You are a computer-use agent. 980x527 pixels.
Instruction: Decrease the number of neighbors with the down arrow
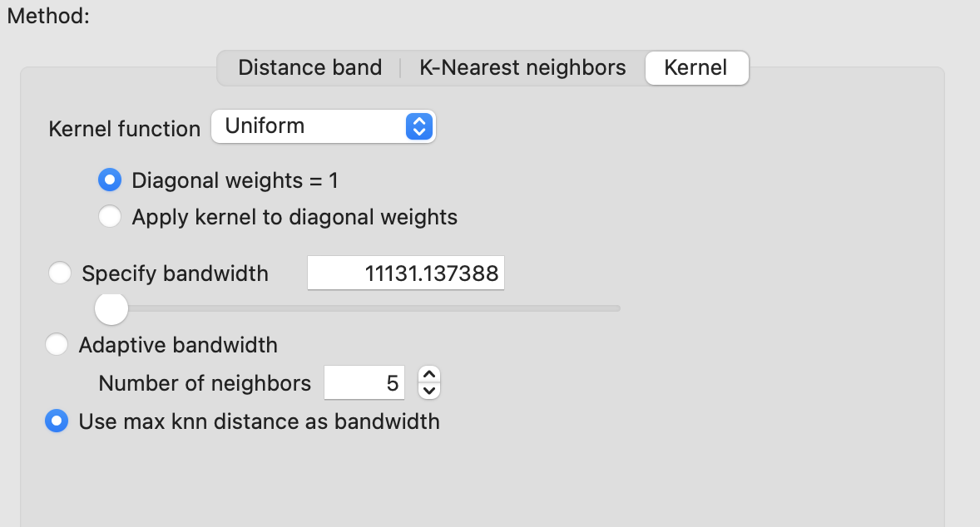click(x=429, y=391)
